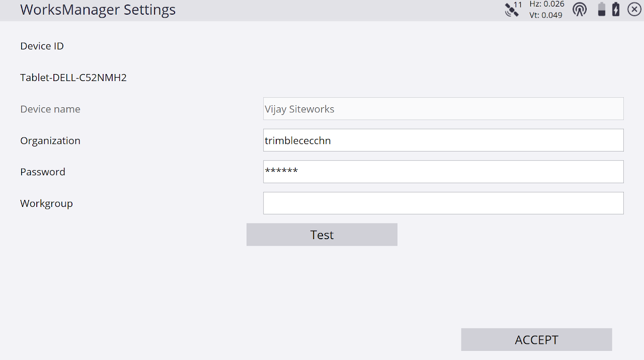The width and height of the screenshot is (644, 360).
Task: Click the Device name field Vijay Siteworks
Action: [x=443, y=109]
